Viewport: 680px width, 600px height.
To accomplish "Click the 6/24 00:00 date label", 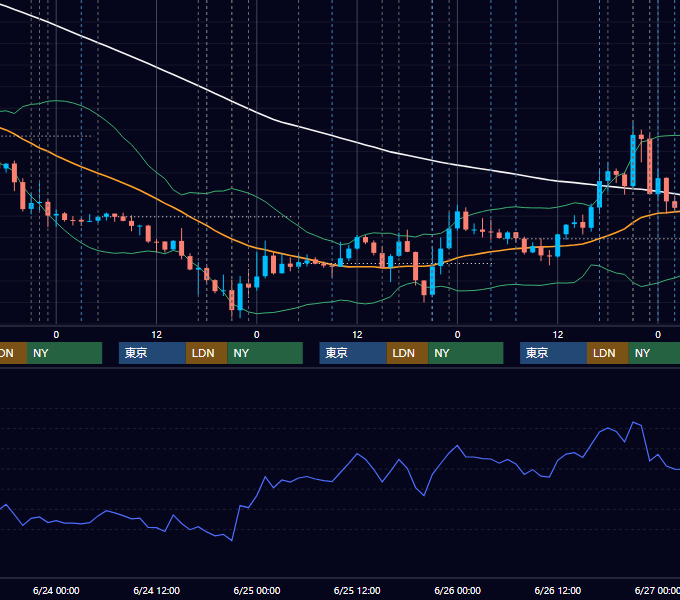I will pos(56,590).
